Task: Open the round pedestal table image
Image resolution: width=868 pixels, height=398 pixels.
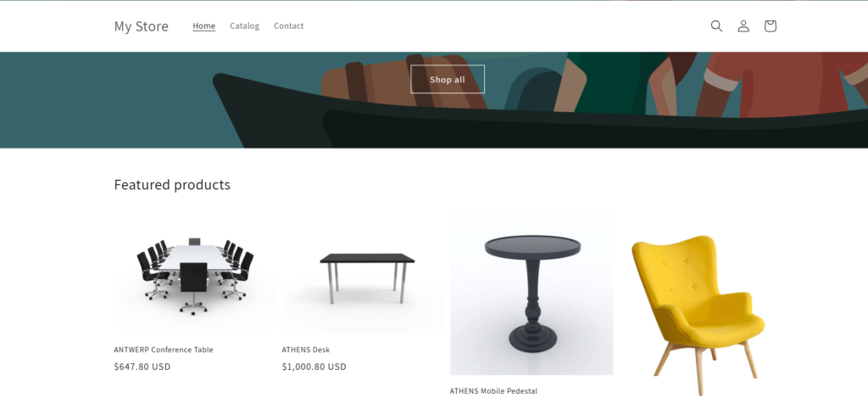Action: click(x=531, y=296)
